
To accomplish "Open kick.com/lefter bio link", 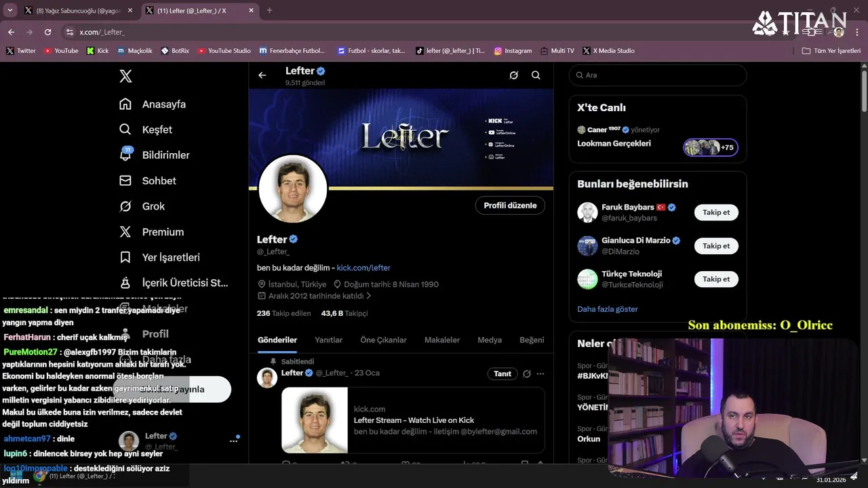I will (363, 268).
